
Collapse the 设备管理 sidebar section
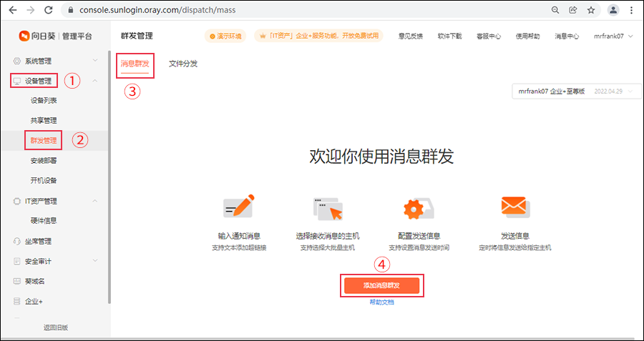point(95,81)
